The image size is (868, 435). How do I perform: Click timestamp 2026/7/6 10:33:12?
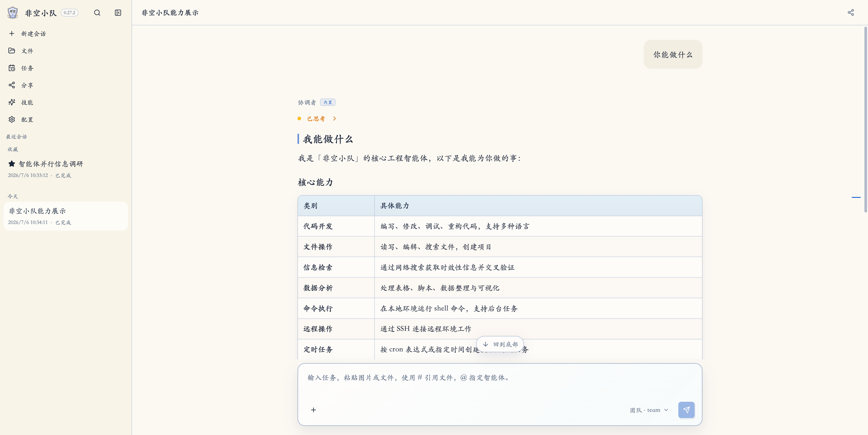(28, 175)
